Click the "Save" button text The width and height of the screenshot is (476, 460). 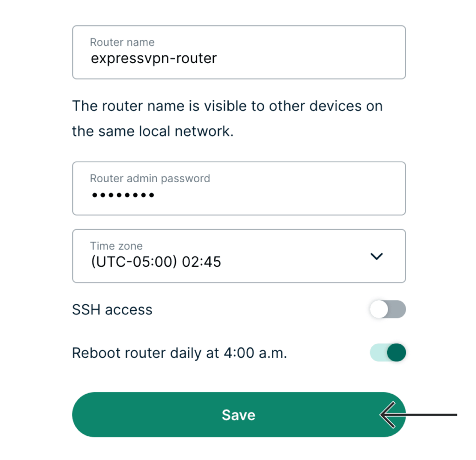[238, 415]
